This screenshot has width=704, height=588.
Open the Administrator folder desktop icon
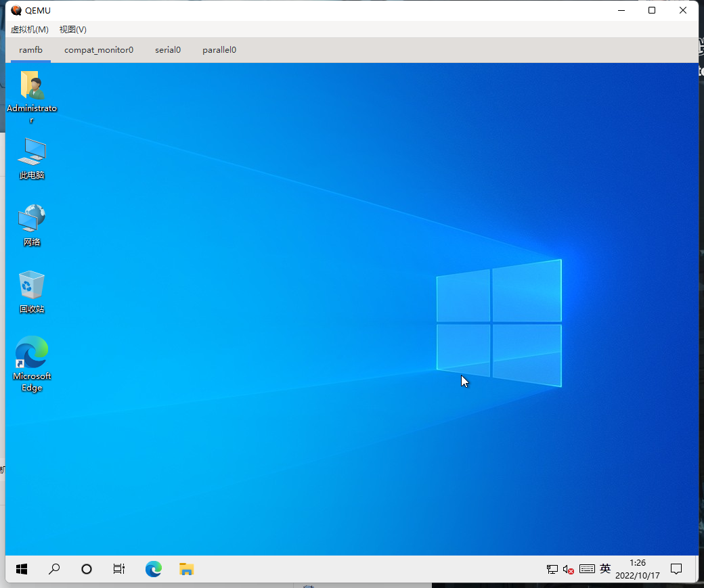(x=32, y=96)
